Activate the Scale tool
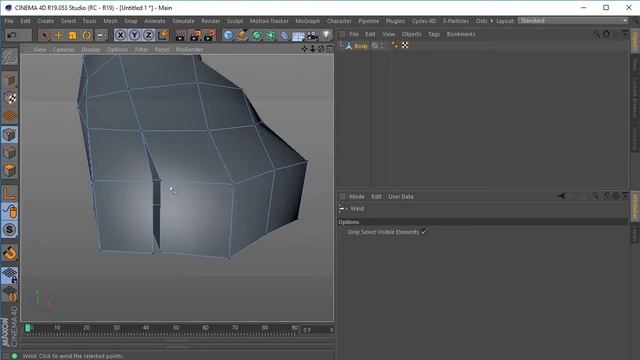The height and width of the screenshot is (360, 640). 73,36
